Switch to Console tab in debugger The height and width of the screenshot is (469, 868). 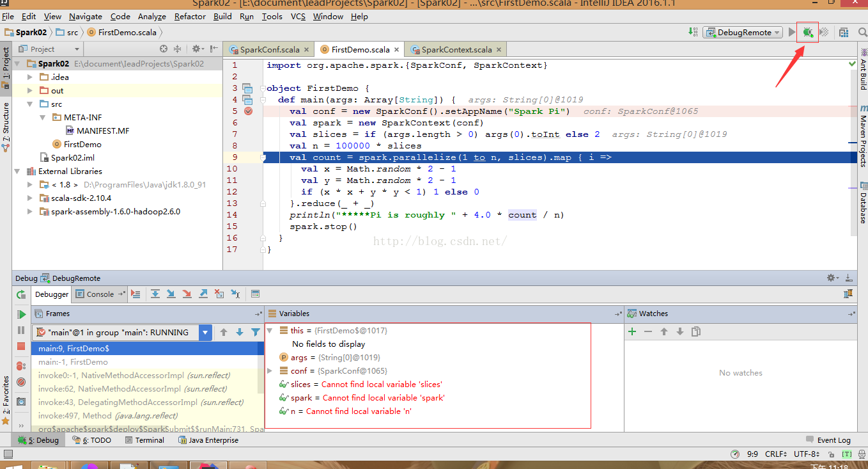pos(100,294)
